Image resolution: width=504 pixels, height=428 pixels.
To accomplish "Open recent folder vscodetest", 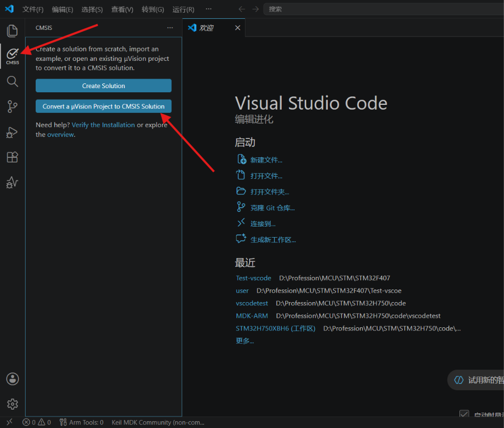I will 252,303.
